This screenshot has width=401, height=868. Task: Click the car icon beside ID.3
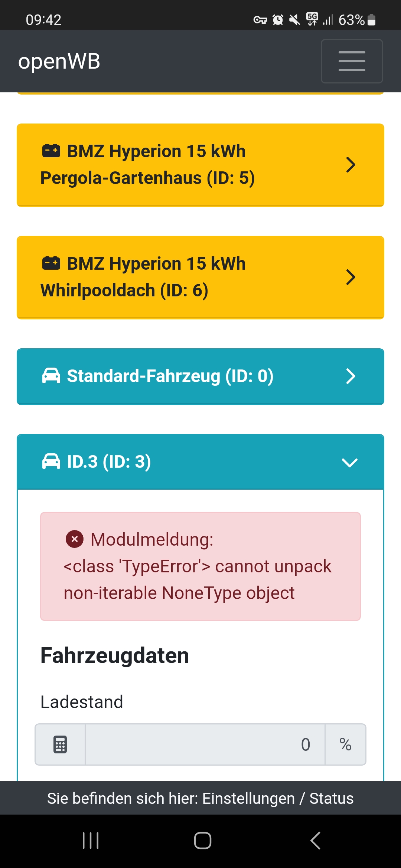click(x=51, y=461)
